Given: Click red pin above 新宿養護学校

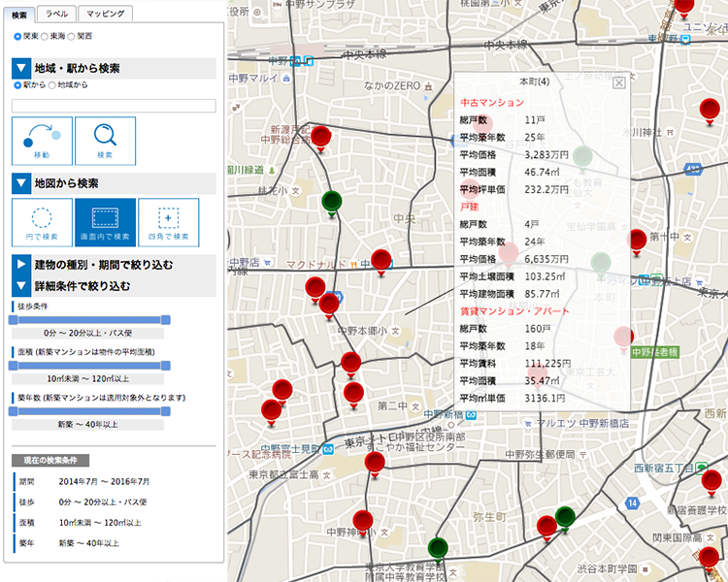Looking at the screenshot, I should (711, 483).
